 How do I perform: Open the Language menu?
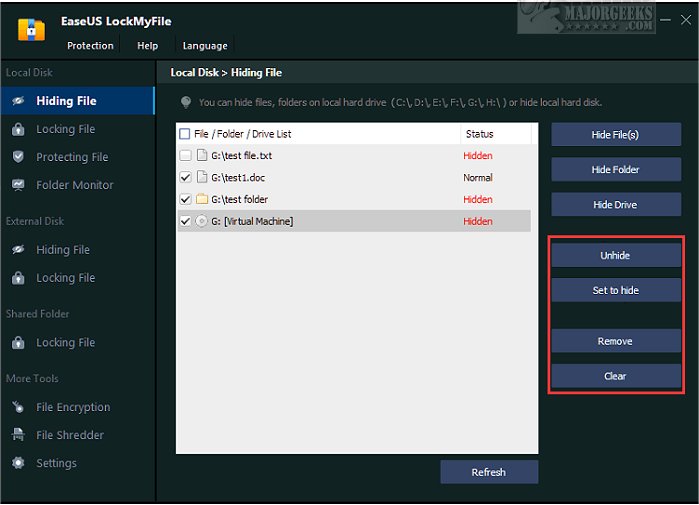[x=205, y=46]
